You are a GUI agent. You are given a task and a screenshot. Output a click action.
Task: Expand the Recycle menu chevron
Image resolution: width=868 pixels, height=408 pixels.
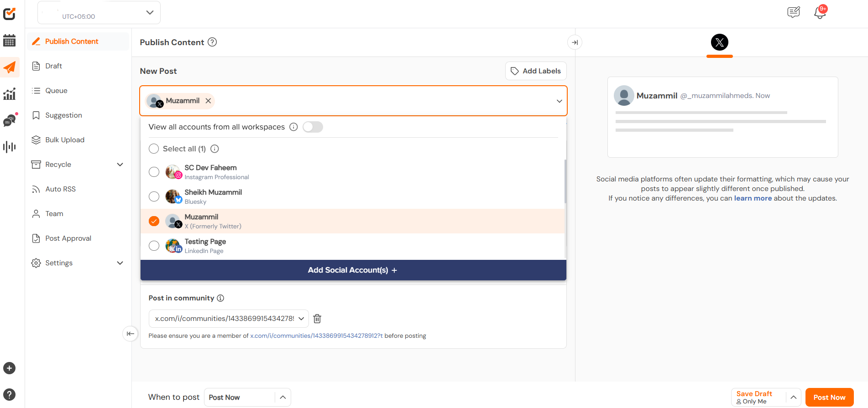(120, 165)
